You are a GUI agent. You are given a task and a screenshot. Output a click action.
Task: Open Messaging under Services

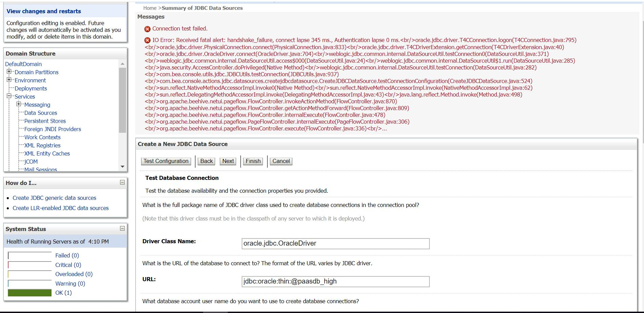[x=37, y=105]
